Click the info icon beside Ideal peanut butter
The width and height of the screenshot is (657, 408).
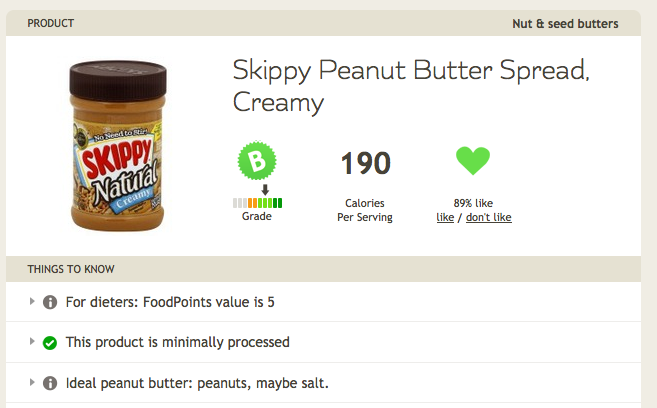(x=50, y=383)
